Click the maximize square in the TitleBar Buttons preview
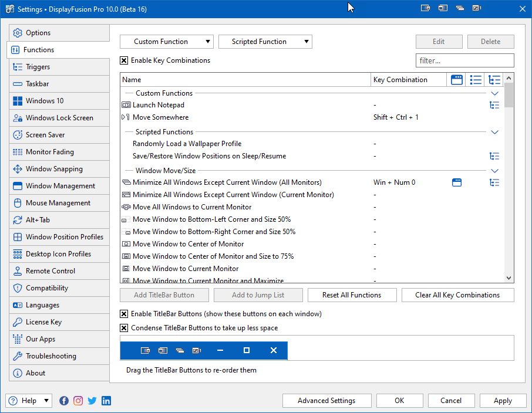The width and height of the screenshot is (532, 413). 247,350
